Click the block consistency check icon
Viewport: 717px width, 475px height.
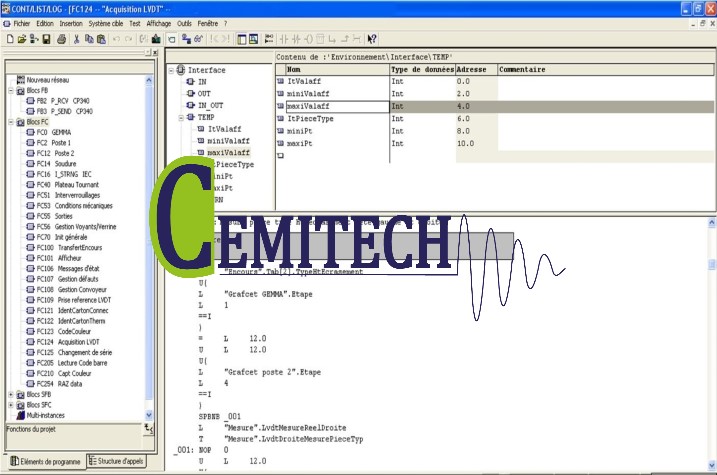(144, 39)
